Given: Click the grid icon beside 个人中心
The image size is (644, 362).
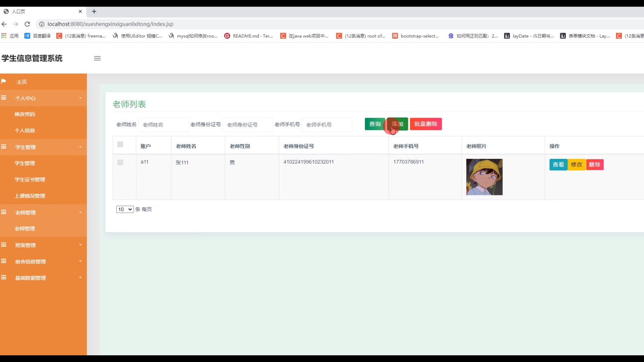Looking at the screenshot, I should [4, 98].
